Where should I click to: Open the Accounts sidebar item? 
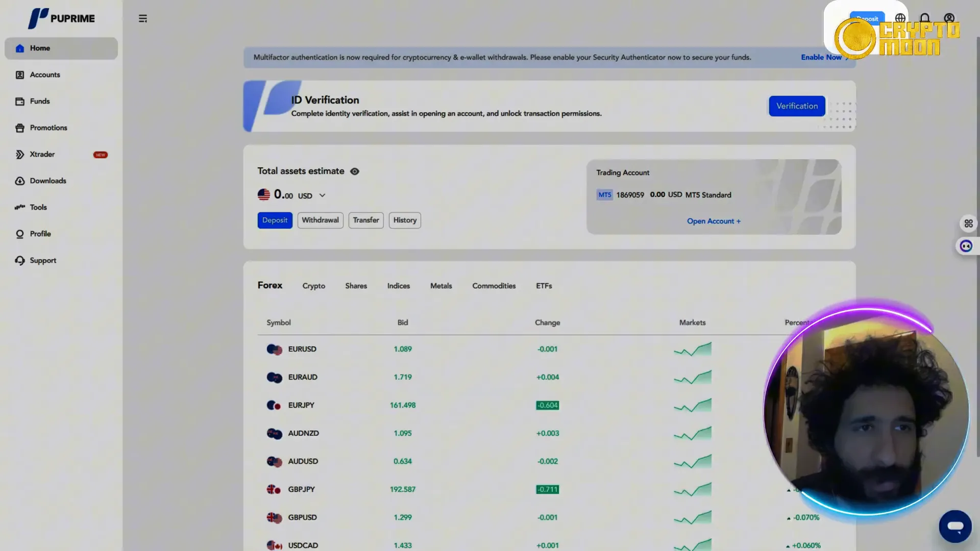tap(61, 74)
